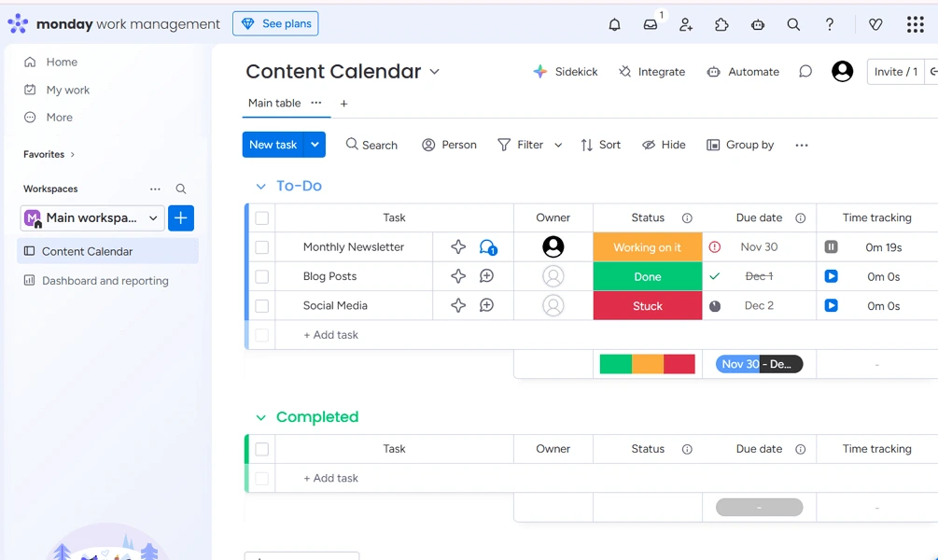Open the board discussion speech bubble
Viewport: 938px width, 560px height.
pyautogui.click(x=805, y=72)
